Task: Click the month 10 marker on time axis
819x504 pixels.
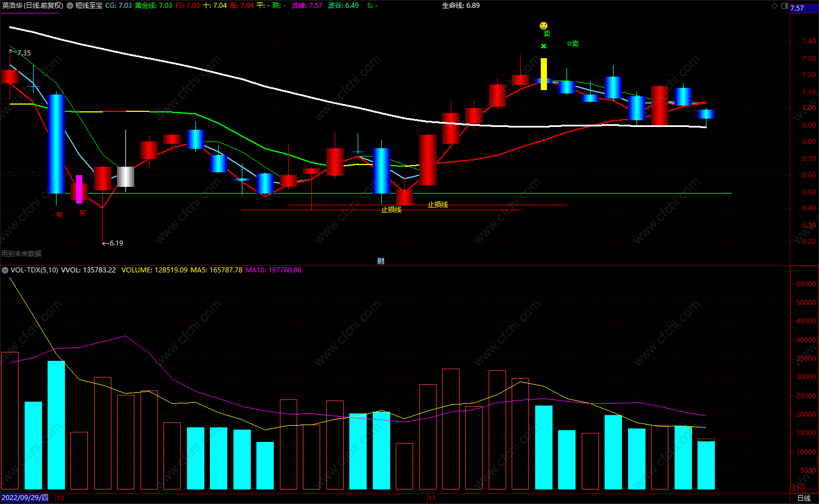Action: (60, 498)
